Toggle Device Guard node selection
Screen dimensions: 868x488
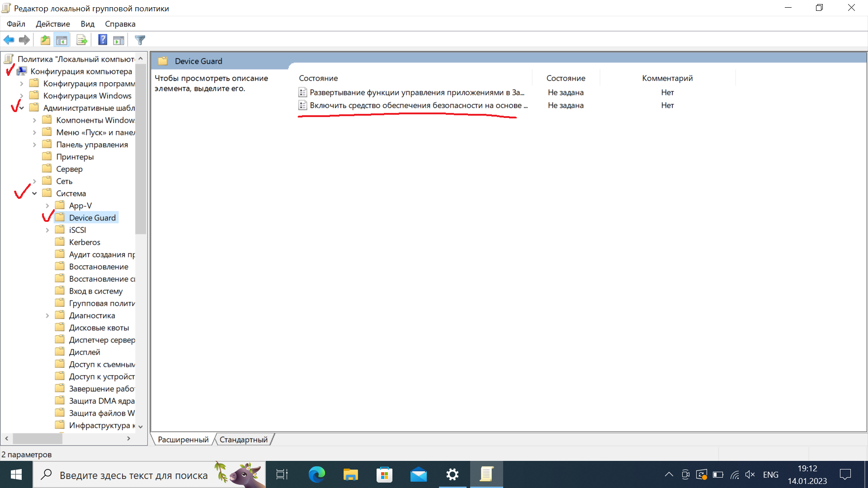pyautogui.click(x=92, y=217)
